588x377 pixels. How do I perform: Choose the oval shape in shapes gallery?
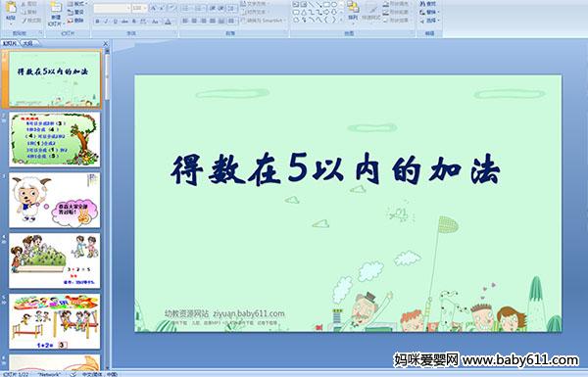coord(334,5)
